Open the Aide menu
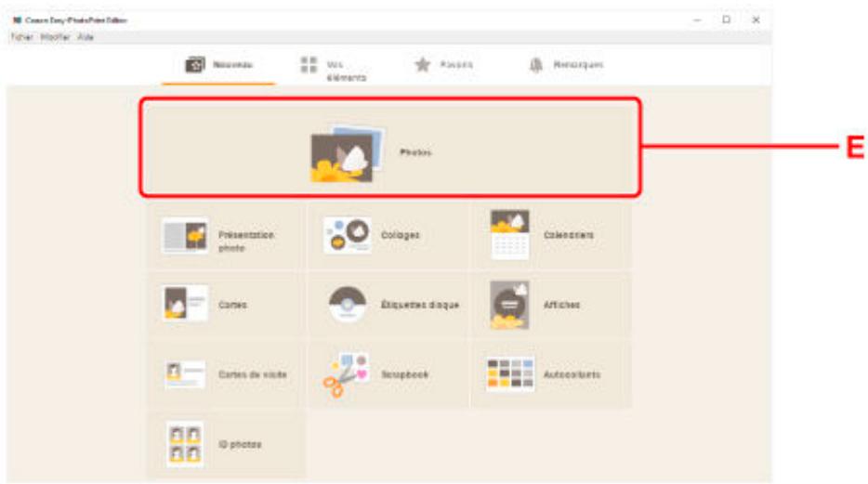The image size is (868, 484). [85, 37]
